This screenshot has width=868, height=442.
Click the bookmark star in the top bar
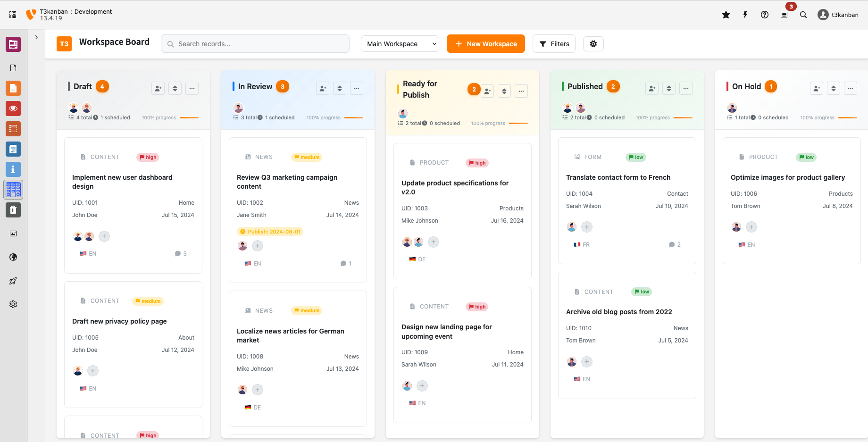coord(726,15)
